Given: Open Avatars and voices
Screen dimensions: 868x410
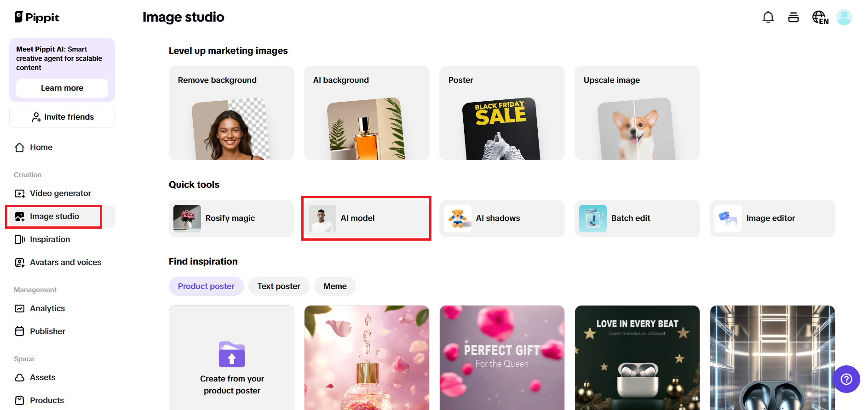Looking at the screenshot, I should pos(65,262).
